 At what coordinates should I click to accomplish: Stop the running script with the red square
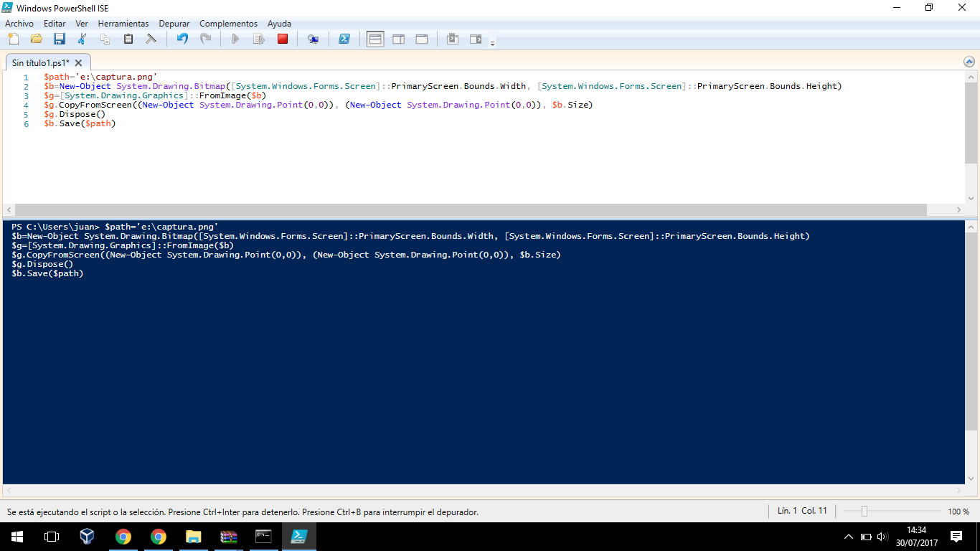[x=283, y=39]
